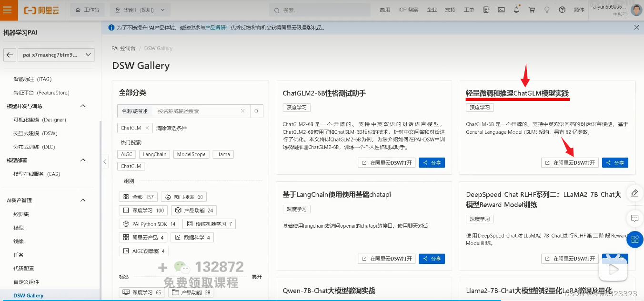Switch language with 简体
Image resolution: width=644 pixels, height=301 pixels.
point(579,10)
